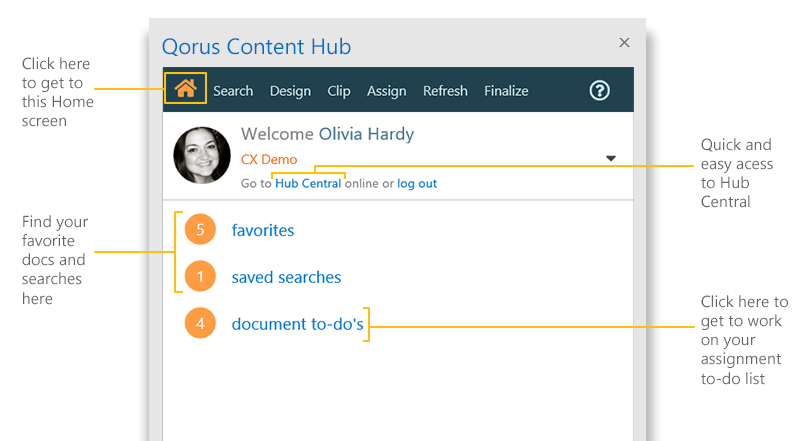
Task: Open the saved searches link
Action: 286,277
